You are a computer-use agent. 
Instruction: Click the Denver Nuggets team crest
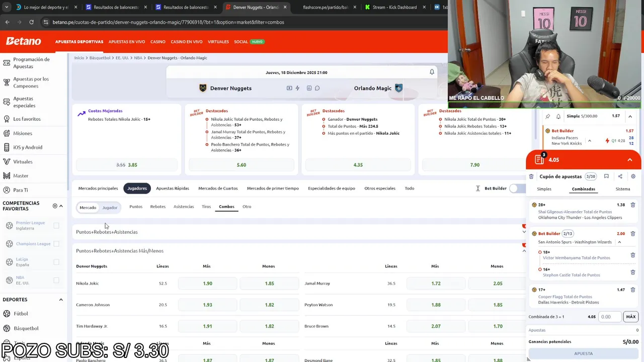click(203, 88)
